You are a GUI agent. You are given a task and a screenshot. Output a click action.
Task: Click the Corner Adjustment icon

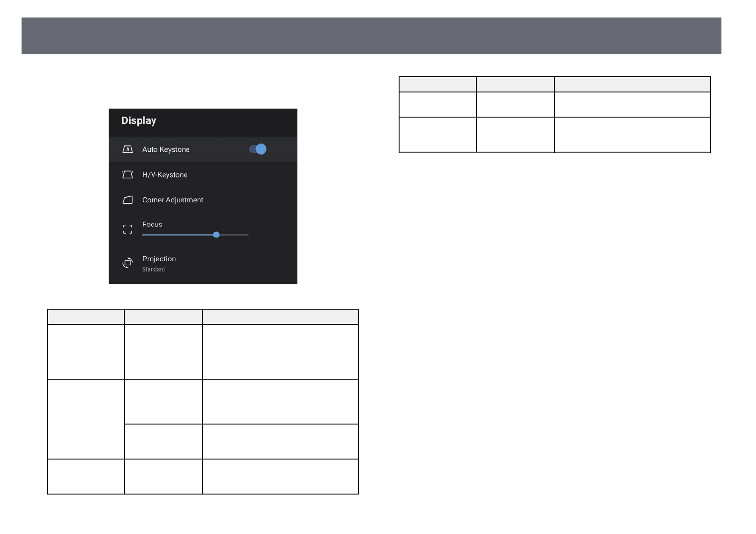click(x=127, y=200)
